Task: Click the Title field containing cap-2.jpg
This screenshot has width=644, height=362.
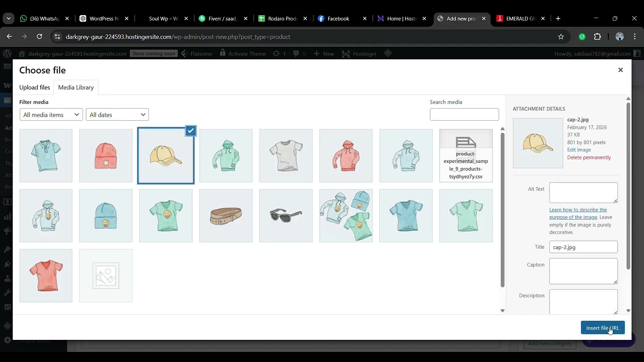Action: [583, 247]
